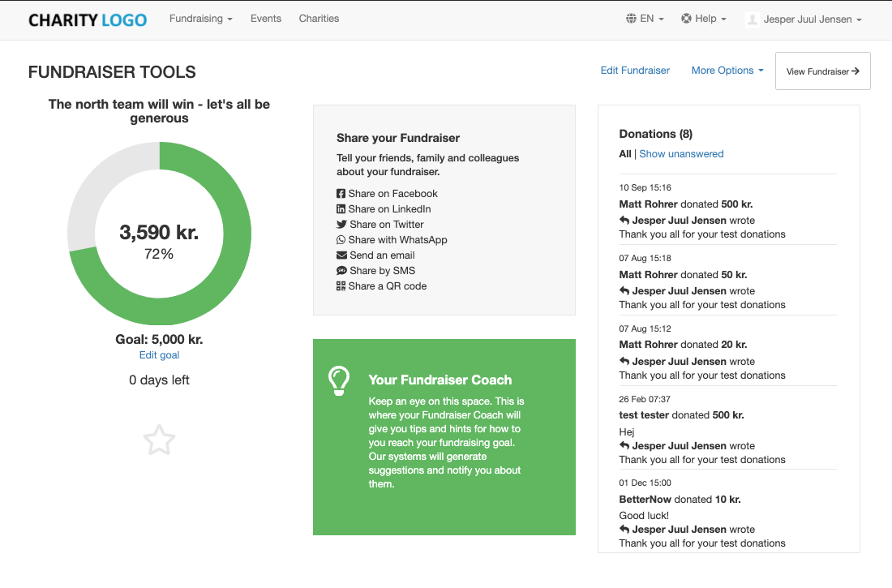Click the Twitter bird icon
Screen dimensions: 892x588
(341, 225)
